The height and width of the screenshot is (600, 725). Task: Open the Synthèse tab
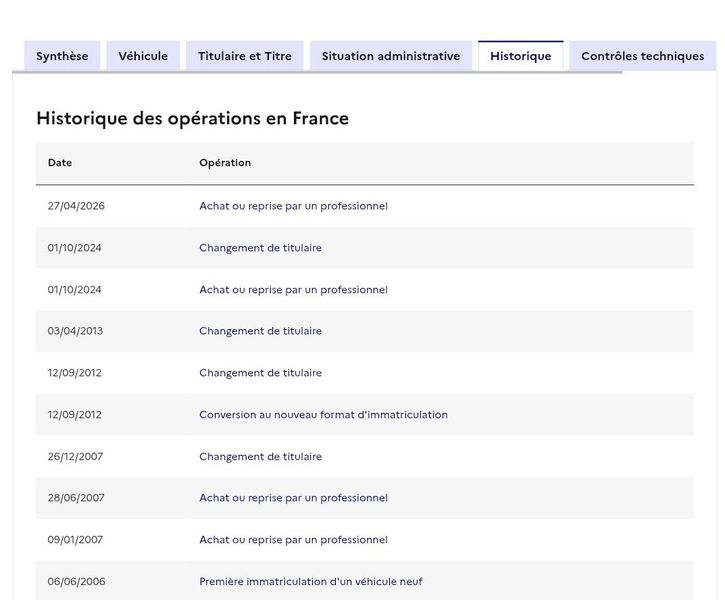[x=62, y=56]
